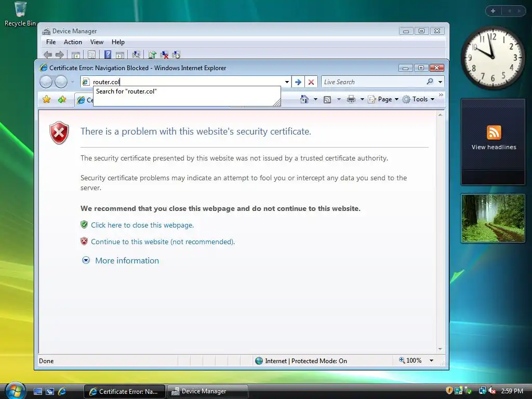Click the link to close this webpage
532x399 pixels.
point(142,225)
